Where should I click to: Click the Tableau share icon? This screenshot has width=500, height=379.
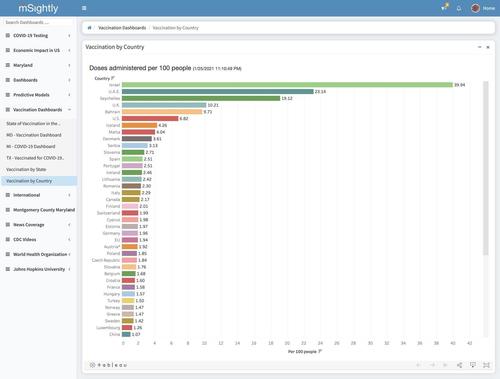click(459, 365)
